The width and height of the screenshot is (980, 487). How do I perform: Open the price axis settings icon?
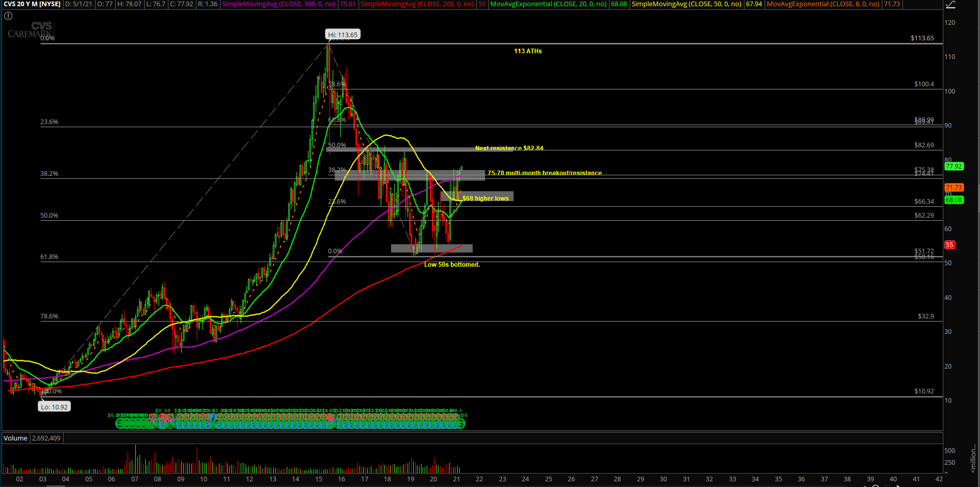[950, 5]
